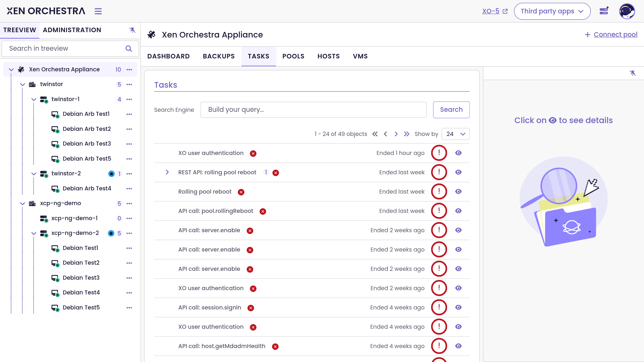Switch to the Dashboard tab

click(x=169, y=56)
